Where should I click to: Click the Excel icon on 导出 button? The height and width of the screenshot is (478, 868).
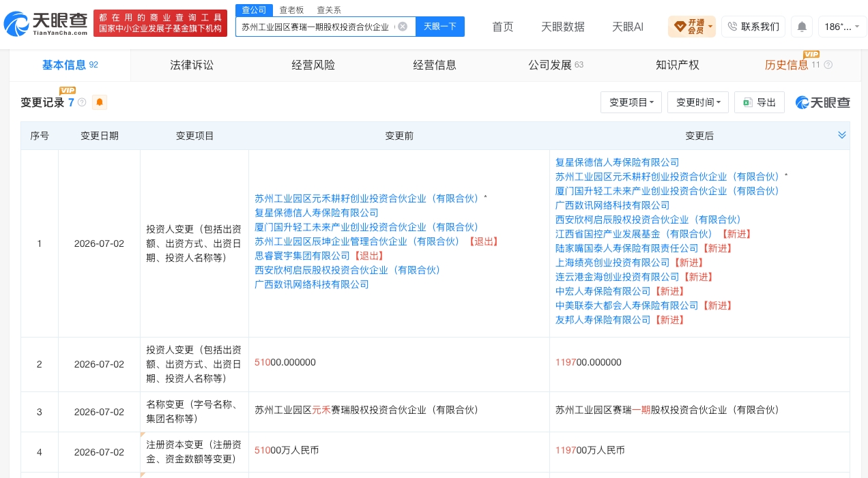(747, 102)
